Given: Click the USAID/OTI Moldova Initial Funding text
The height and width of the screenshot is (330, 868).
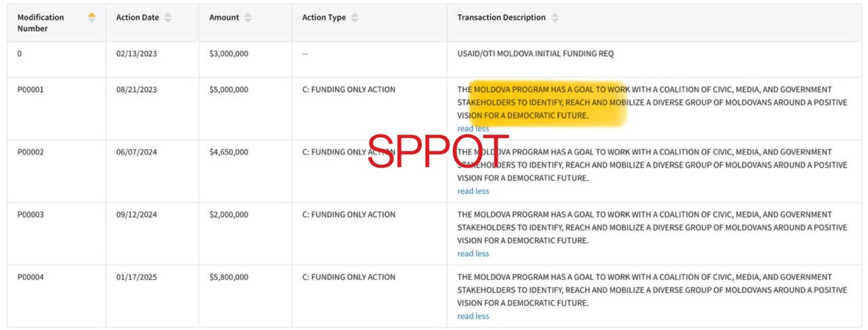Looking at the screenshot, I should (535, 54).
